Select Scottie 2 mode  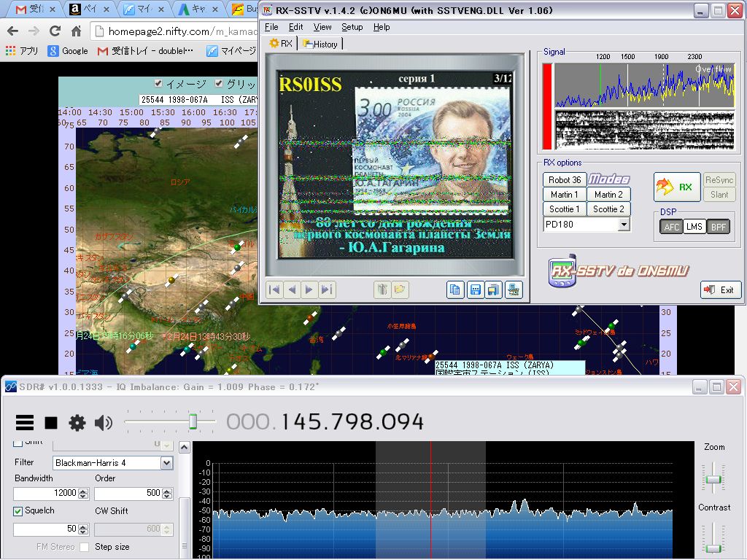(608, 209)
